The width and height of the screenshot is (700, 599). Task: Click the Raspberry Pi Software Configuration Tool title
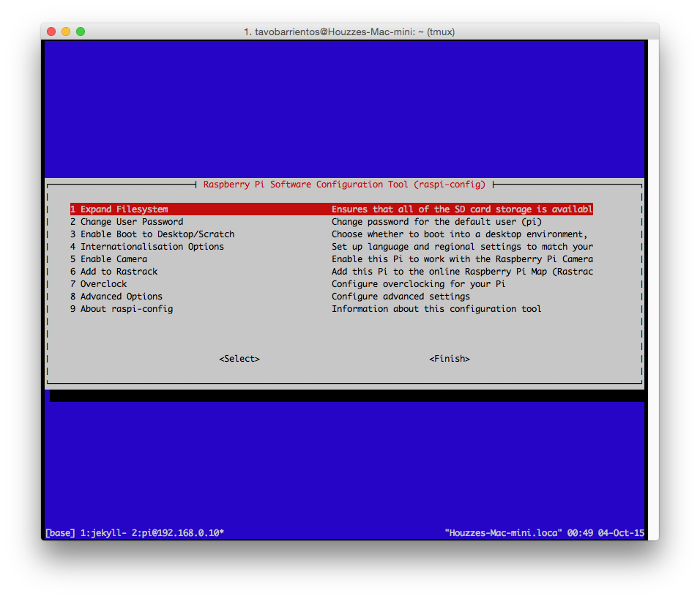point(344,185)
